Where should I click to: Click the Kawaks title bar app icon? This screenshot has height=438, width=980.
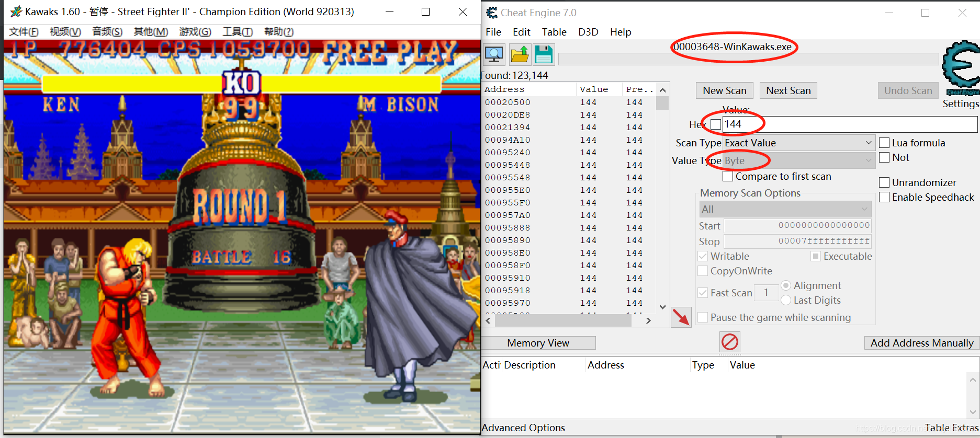click(x=16, y=11)
